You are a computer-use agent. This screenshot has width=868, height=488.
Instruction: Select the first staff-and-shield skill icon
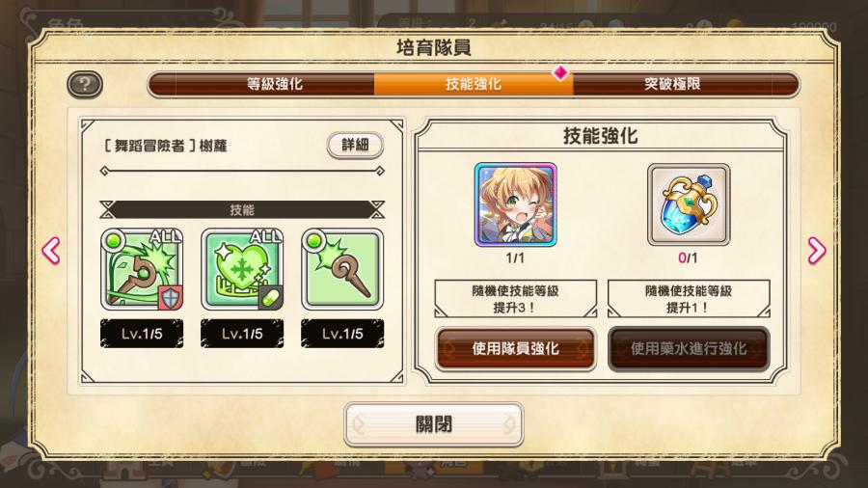tap(142, 269)
